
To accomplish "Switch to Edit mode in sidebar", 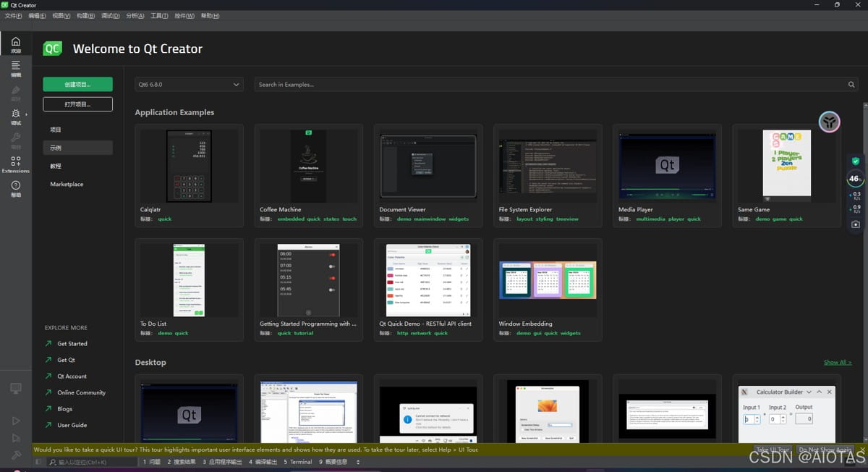I will click(x=16, y=67).
